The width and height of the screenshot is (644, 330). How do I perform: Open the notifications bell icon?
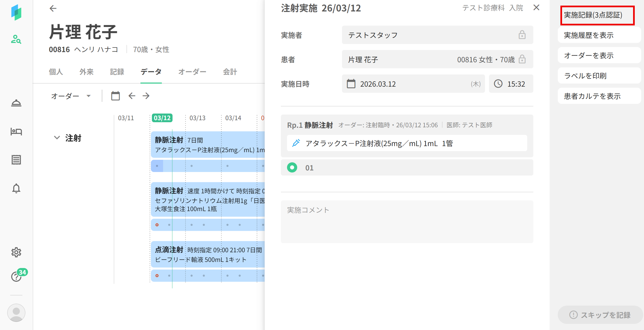16,188
